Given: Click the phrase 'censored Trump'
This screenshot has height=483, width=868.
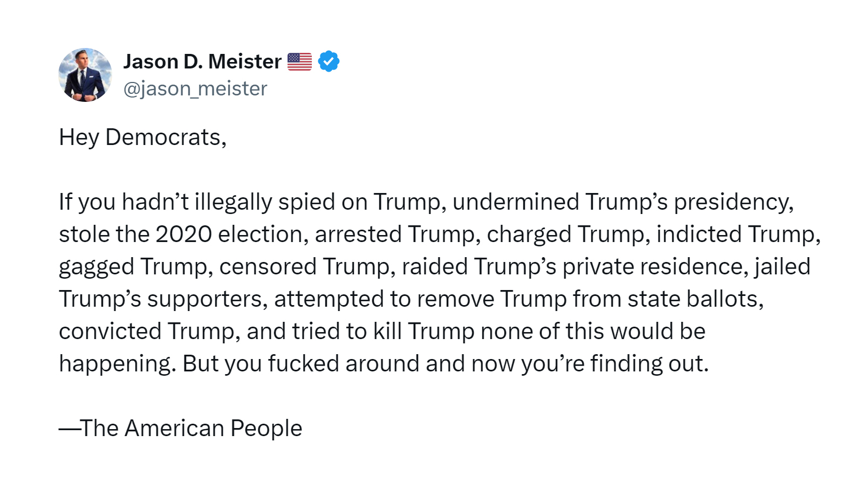Looking at the screenshot, I should coord(306,267).
